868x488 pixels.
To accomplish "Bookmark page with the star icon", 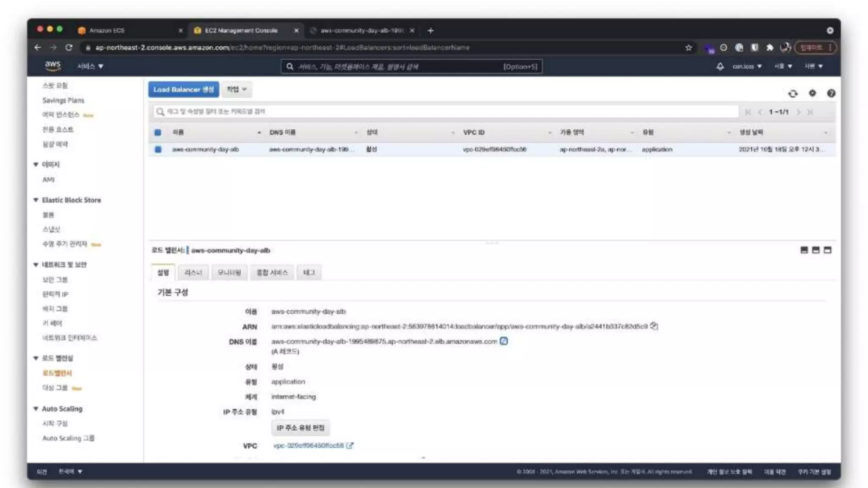I will click(689, 47).
